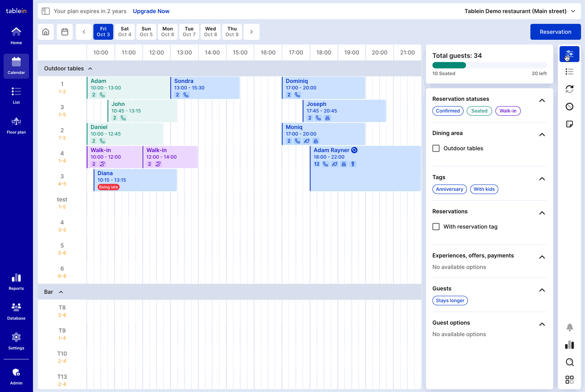Select the notes icon in right sidebar

point(570,124)
